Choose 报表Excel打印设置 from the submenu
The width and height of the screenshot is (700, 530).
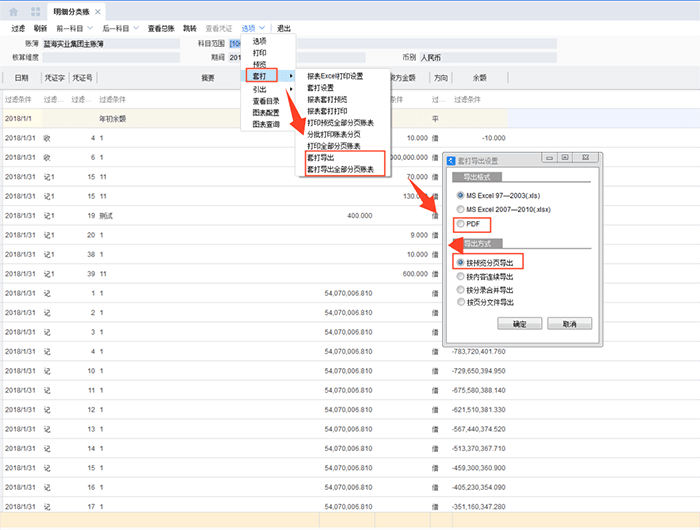pos(335,76)
